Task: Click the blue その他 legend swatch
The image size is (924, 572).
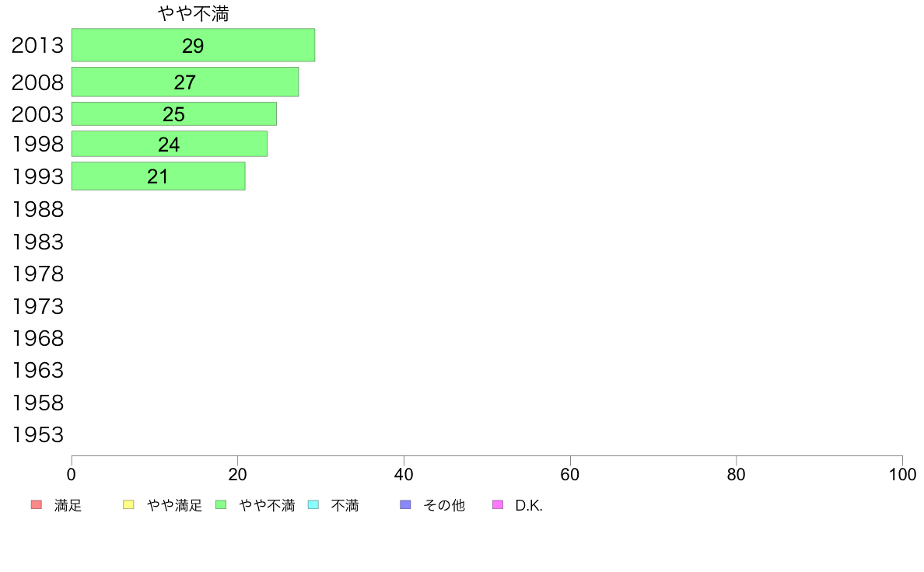Action: [x=405, y=505]
